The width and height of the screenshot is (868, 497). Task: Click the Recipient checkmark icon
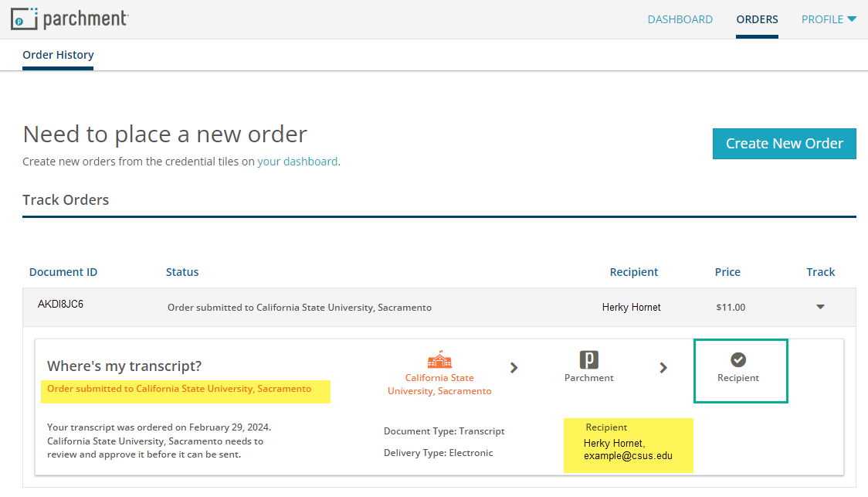[x=738, y=359]
